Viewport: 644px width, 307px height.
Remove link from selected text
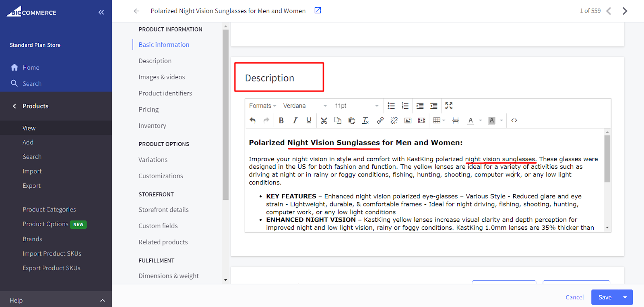click(x=394, y=120)
